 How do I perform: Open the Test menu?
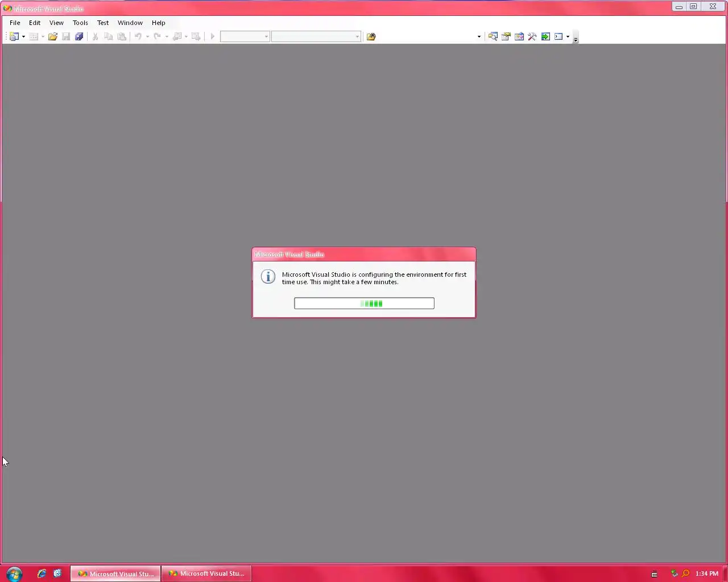click(103, 23)
